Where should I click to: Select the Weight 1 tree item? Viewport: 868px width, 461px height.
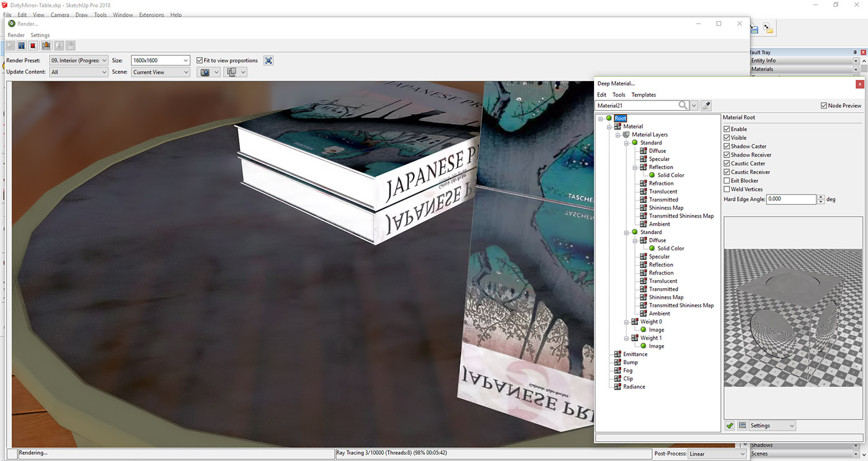(x=651, y=338)
